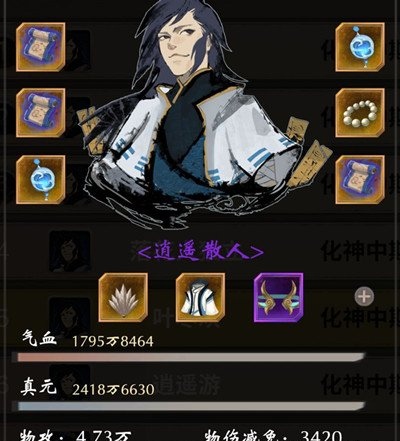Select the white feather fan weapon icon
400x441 pixels.
[123, 297]
